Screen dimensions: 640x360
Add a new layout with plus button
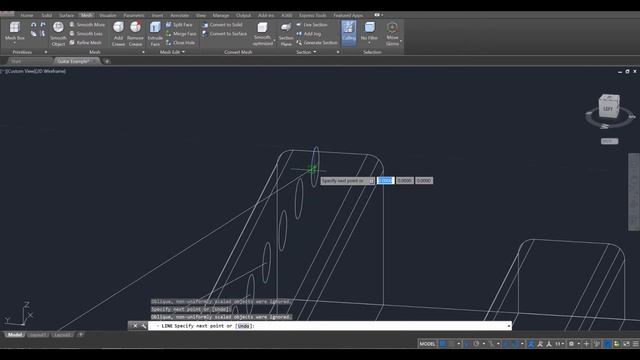click(x=81, y=335)
